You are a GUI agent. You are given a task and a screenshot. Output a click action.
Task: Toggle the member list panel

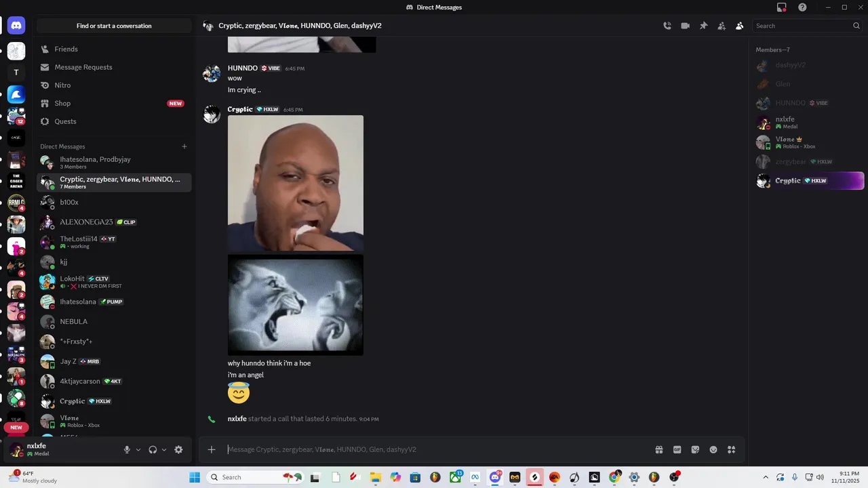[740, 26]
